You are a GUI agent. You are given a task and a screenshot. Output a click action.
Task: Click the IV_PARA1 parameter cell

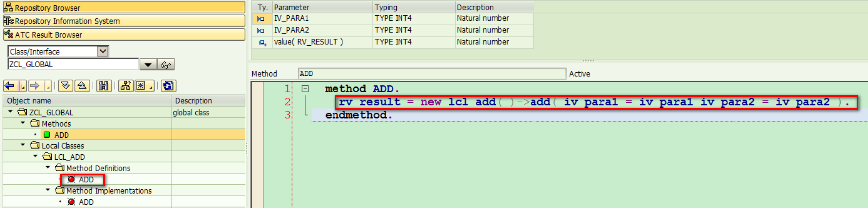323,18
